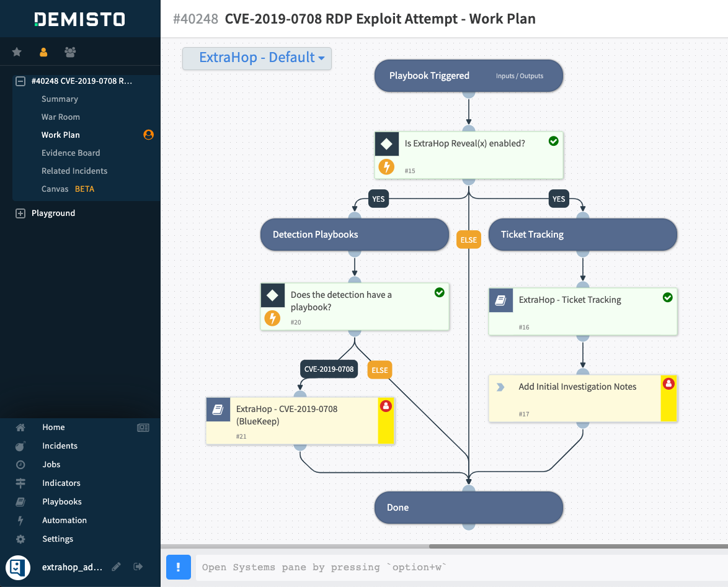Click the DEMISTO logo
Viewport: 728px width, 587px height.
[x=79, y=19]
